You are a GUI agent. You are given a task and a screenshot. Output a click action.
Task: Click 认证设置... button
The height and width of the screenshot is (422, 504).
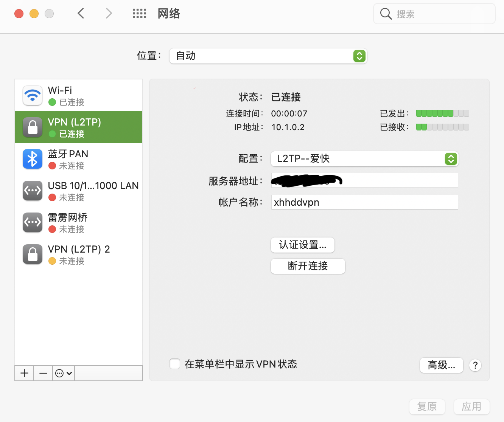point(303,245)
